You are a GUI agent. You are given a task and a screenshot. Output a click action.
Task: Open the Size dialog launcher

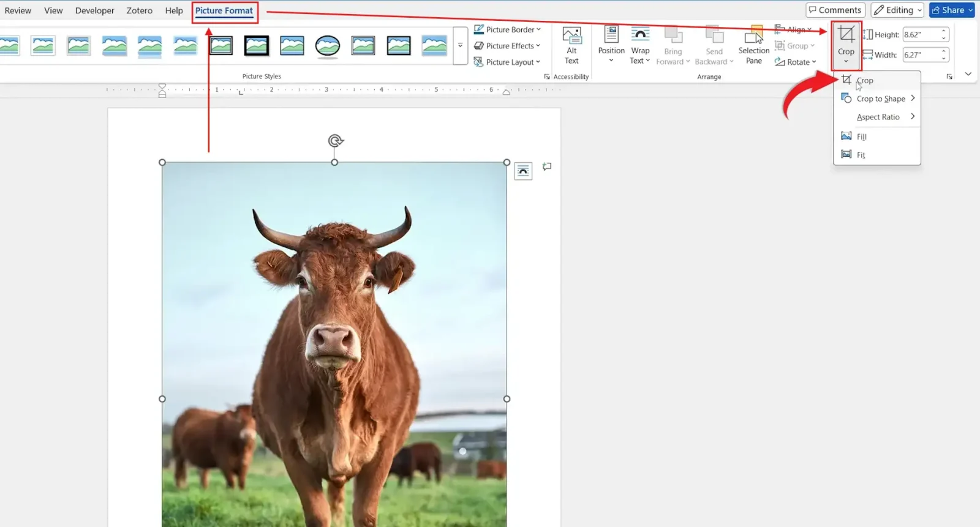[x=949, y=77]
